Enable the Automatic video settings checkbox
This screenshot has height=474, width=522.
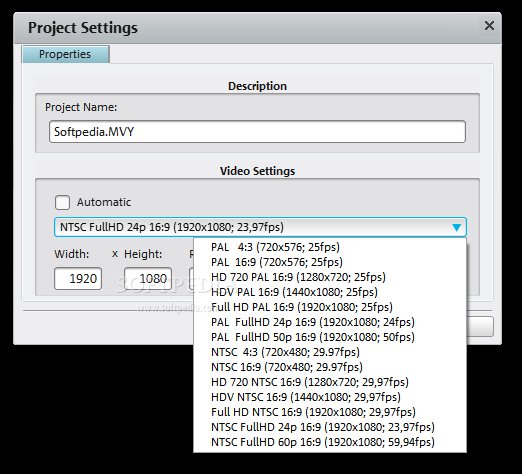tap(62, 202)
